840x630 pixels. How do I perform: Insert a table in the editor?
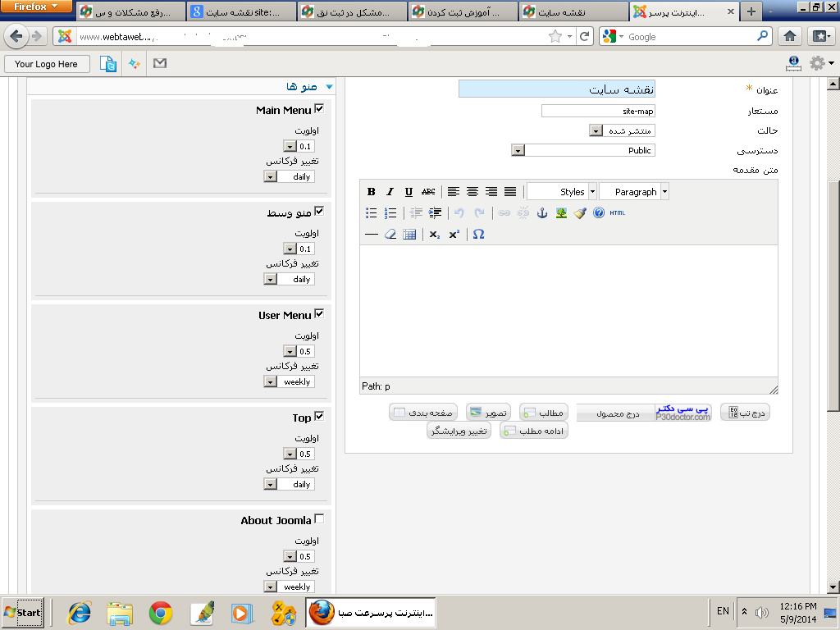pos(409,235)
